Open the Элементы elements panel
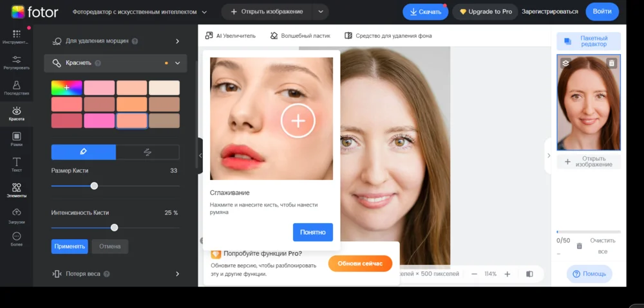644x308 pixels. point(17,191)
